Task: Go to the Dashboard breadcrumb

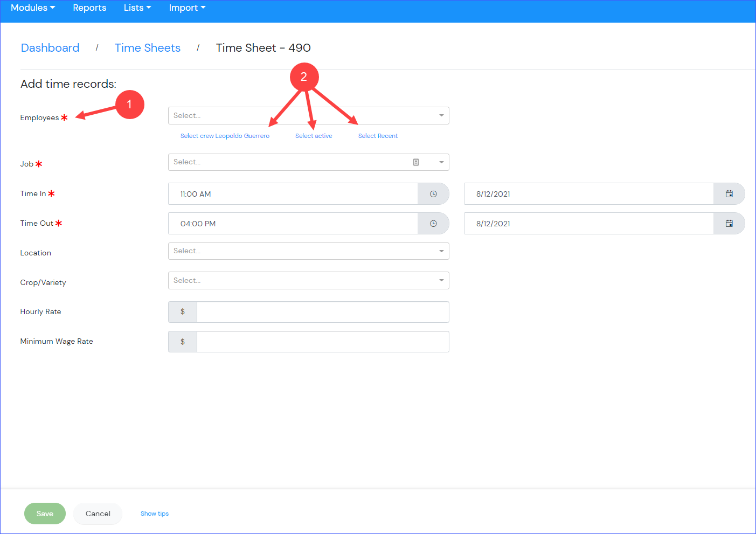Action: [x=50, y=48]
